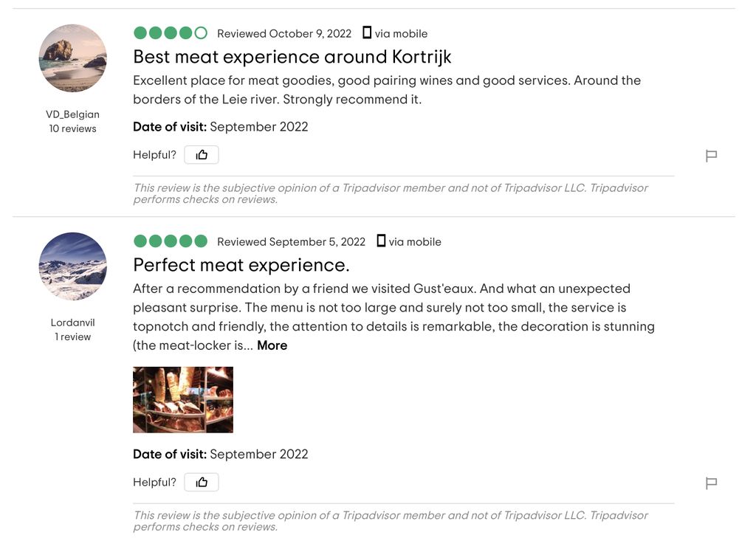Click '1 review' under Lordanvil
This screenshot has width=756, height=538.
click(73, 337)
